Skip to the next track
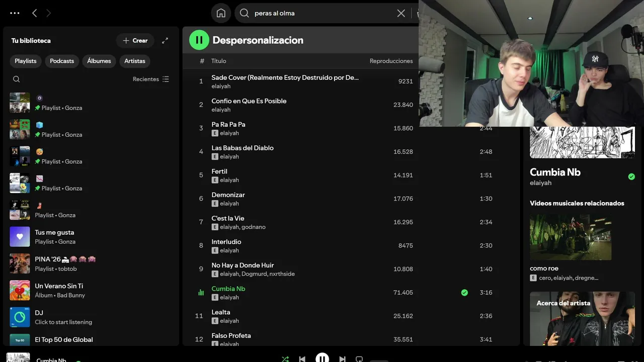Image resolution: width=644 pixels, height=362 pixels. [342, 359]
